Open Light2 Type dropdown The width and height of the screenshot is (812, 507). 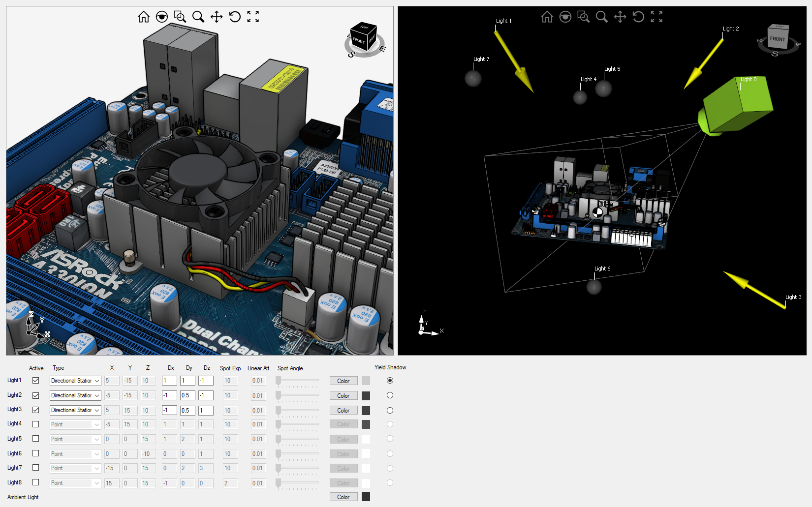pos(75,395)
